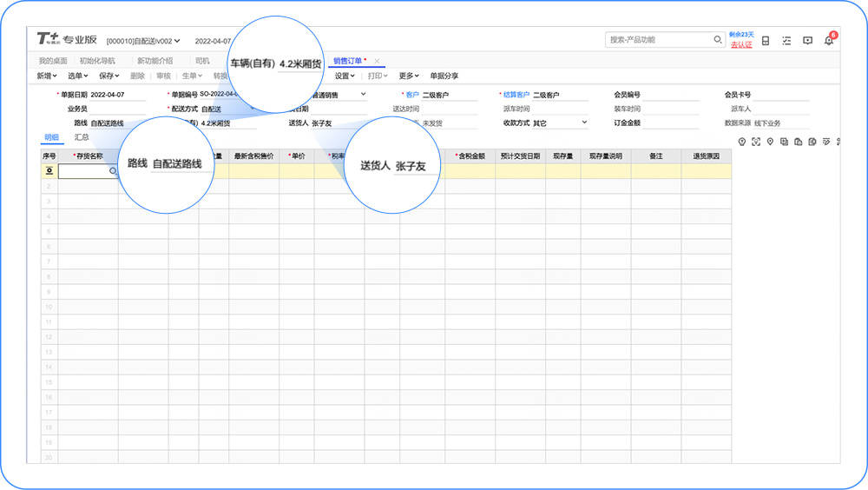Screen dimensions: 868x490
Task: Expand the 更多 toolbar menu
Action: (409, 76)
